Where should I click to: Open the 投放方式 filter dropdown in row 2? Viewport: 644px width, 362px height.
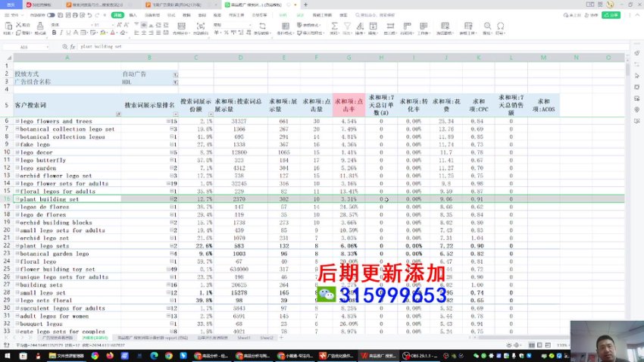175,74
